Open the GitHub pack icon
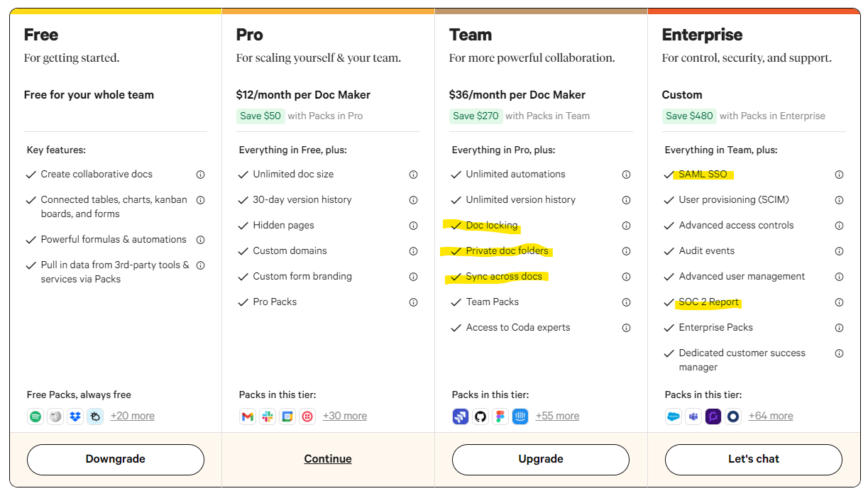Viewport: 868px width, 496px height. (480, 417)
